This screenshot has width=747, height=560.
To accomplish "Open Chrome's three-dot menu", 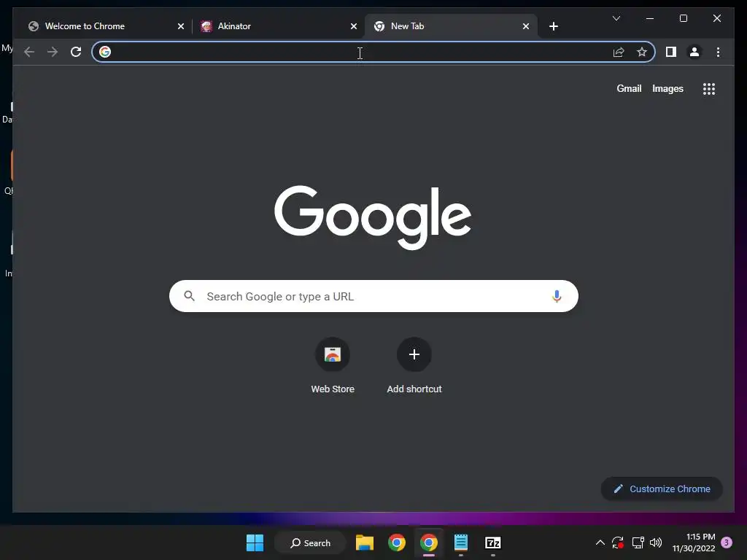I will pyautogui.click(x=718, y=52).
